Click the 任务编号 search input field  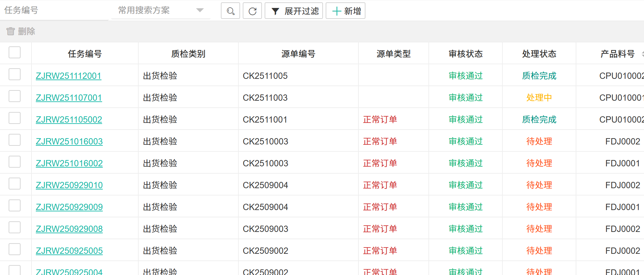[55, 10]
